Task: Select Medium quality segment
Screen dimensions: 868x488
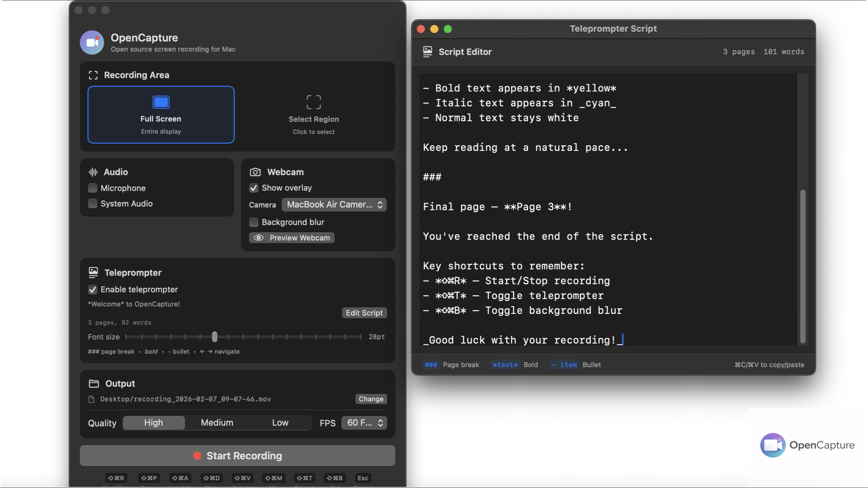Action: click(x=217, y=423)
